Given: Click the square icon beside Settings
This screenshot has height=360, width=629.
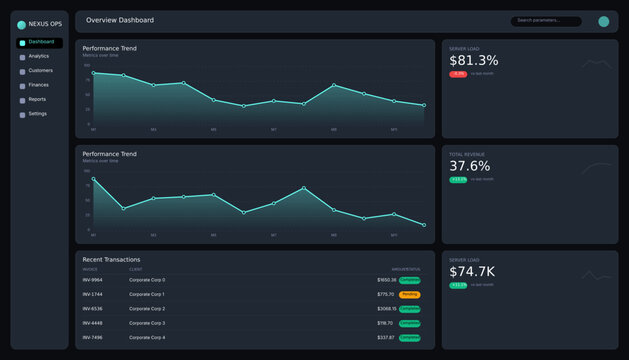Looking at the screenshot, I should (x=22, y=115).
